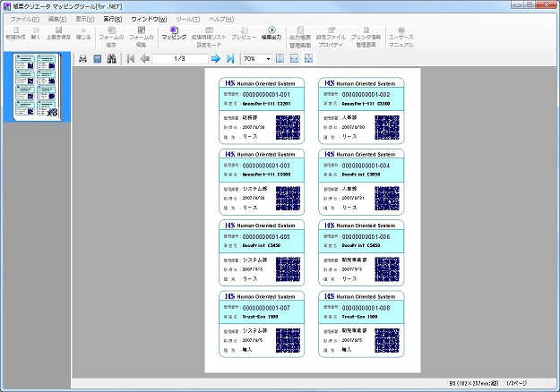Image resolution: width=560 pixels, height=392 pixels.
Task: Click the printer icon in preview toolbar
Action: pos(82,59)
